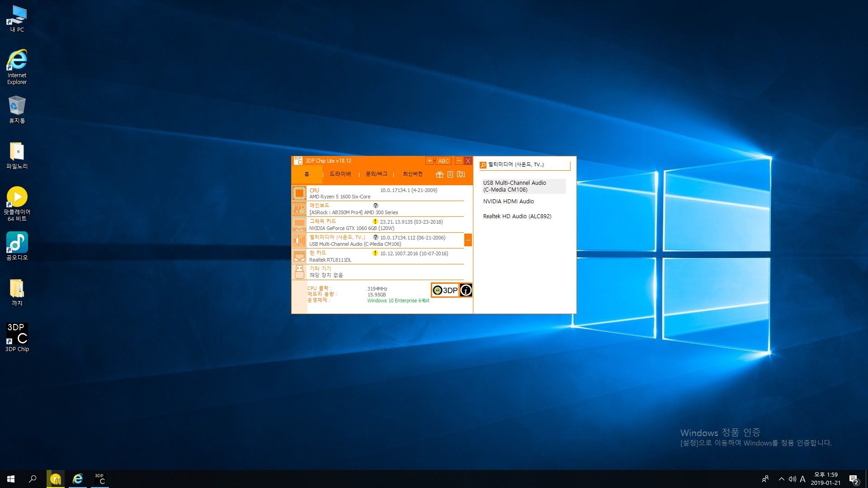The height and width of the screenshot is (488, 868).
Task: Click the taskbar clock showing 오후 1:59
Action: (826, 479)
